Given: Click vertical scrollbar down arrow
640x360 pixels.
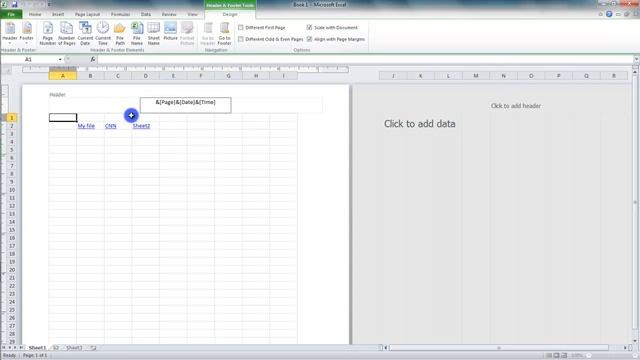Looking at the screenshot, I should click(635, 341).
